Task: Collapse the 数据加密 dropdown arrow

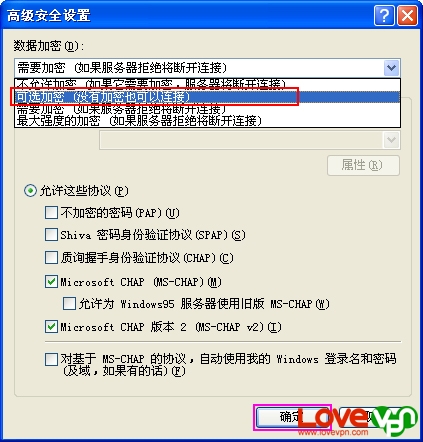Action: [x=391, y=68]
